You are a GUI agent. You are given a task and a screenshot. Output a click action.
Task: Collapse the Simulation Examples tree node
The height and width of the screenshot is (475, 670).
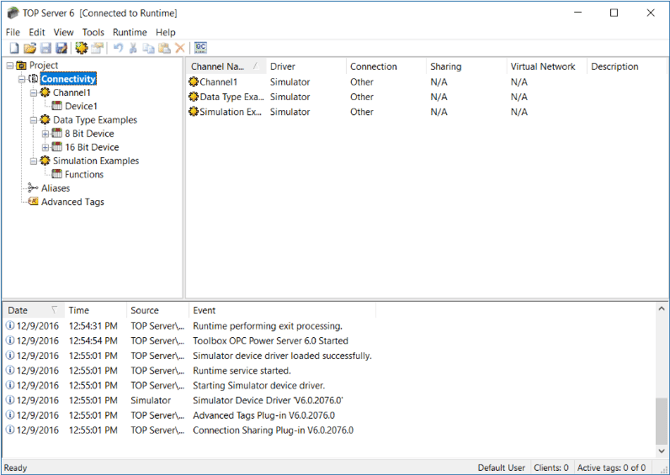pyautogui.click(x=33, y=160)
